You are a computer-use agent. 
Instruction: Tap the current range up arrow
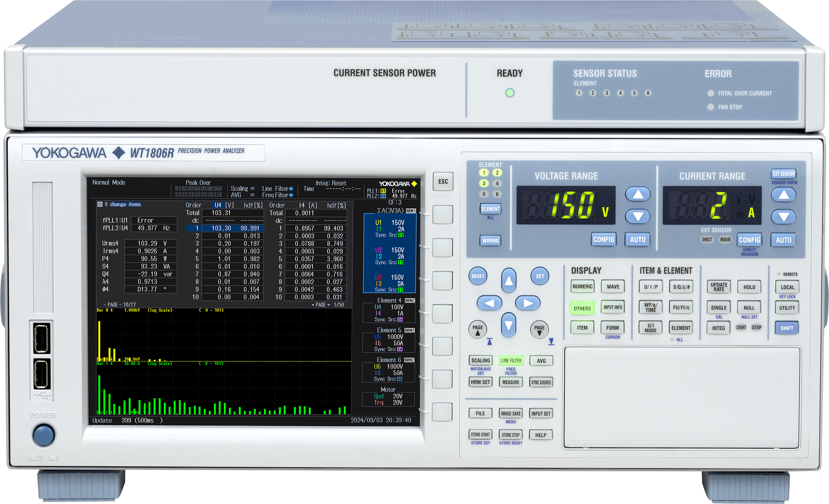(784, 194)
